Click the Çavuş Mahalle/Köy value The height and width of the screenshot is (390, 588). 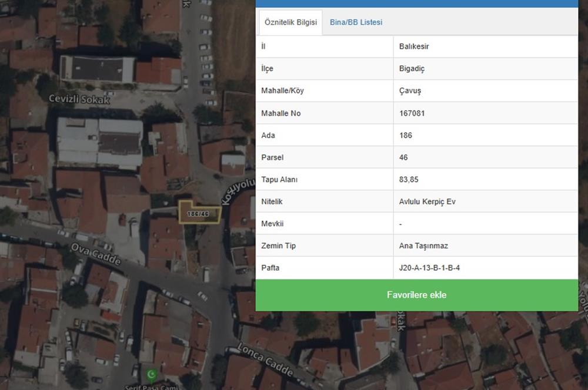[410, 91]
